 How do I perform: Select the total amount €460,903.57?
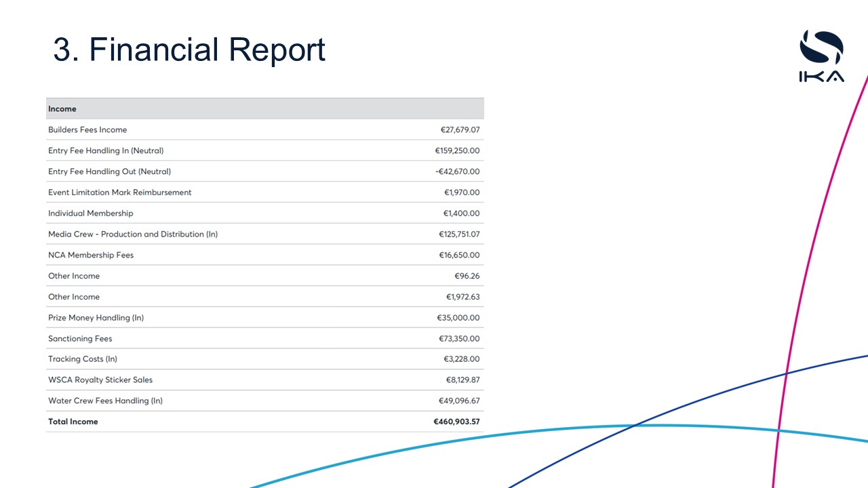pyautogui.click(x=456, y=422)
